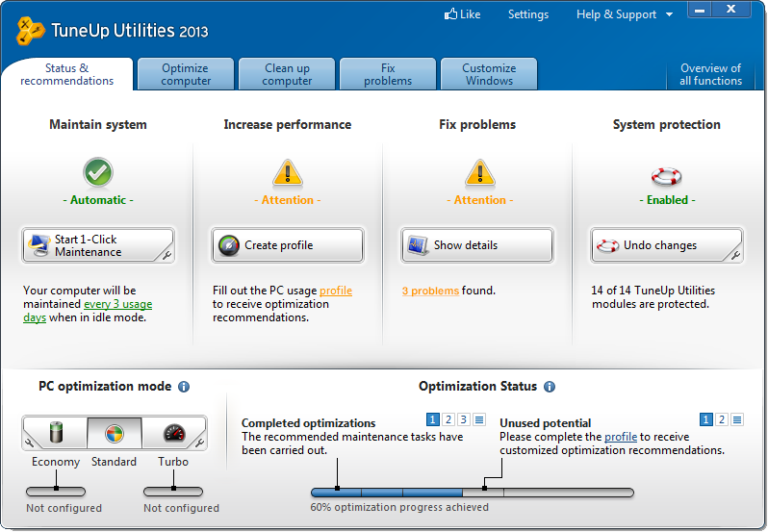Switch to the Fix problems tab
The image size is (768, 532).
[x=388, y=74]
